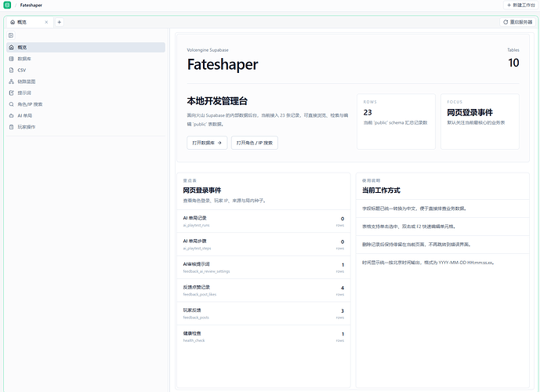Collapse the sidebar panel icon
This screenshot has width=540, height=392.
click(11, 35)
